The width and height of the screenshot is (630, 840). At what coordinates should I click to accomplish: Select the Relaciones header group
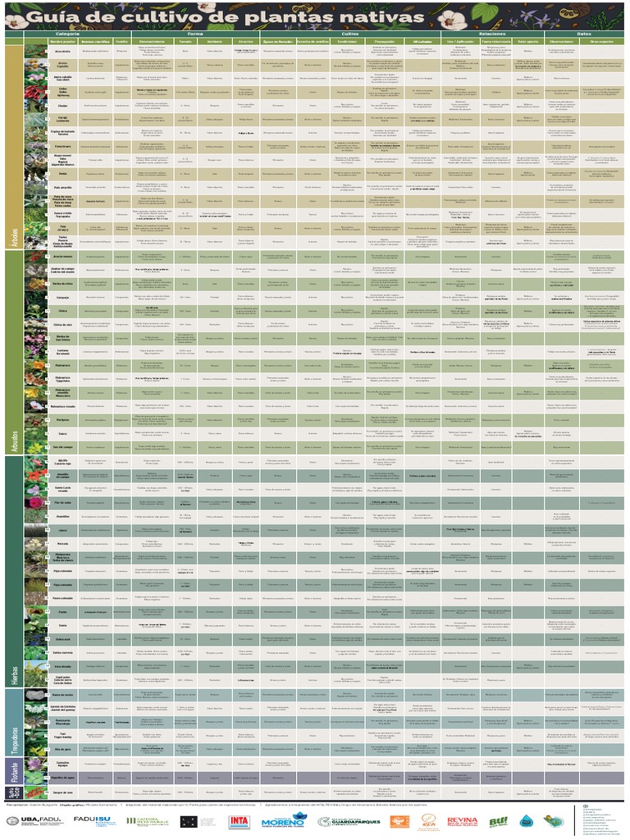(492, 34)
